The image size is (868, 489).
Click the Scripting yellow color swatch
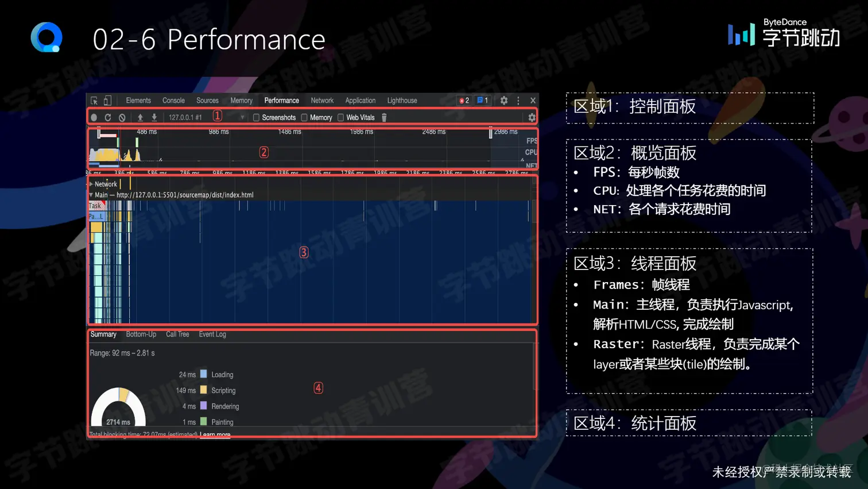203,390
